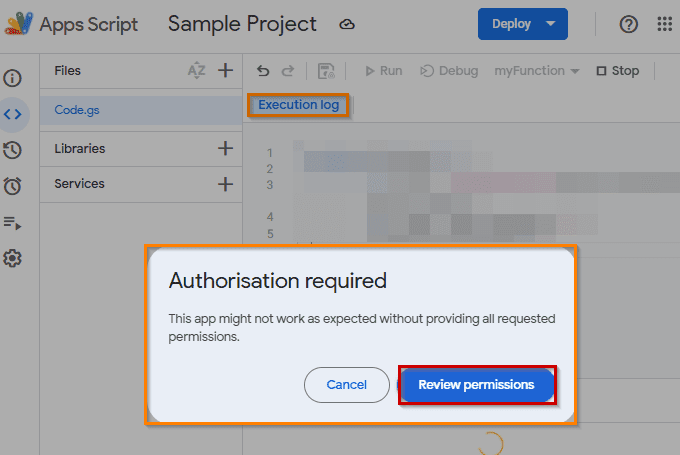Sort files alphabetically with AZ icon
680x455 pixels.
click(197, 70)
